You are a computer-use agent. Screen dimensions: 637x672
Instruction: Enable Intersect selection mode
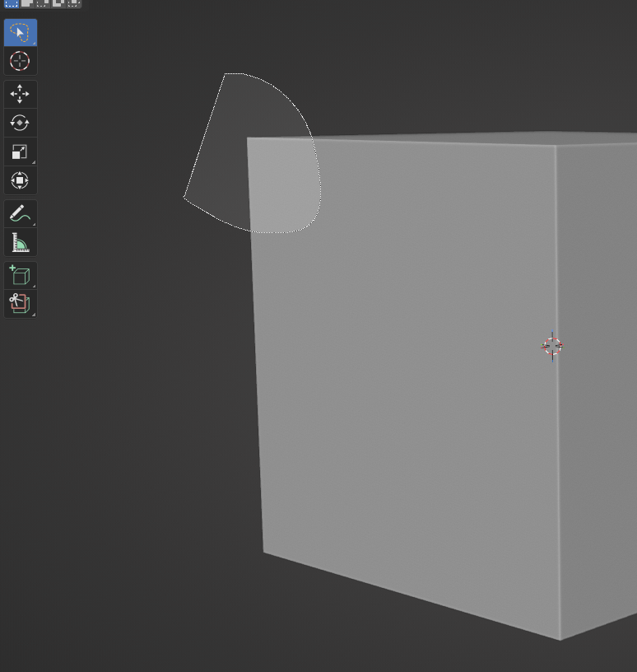click(x=74, y=3)
